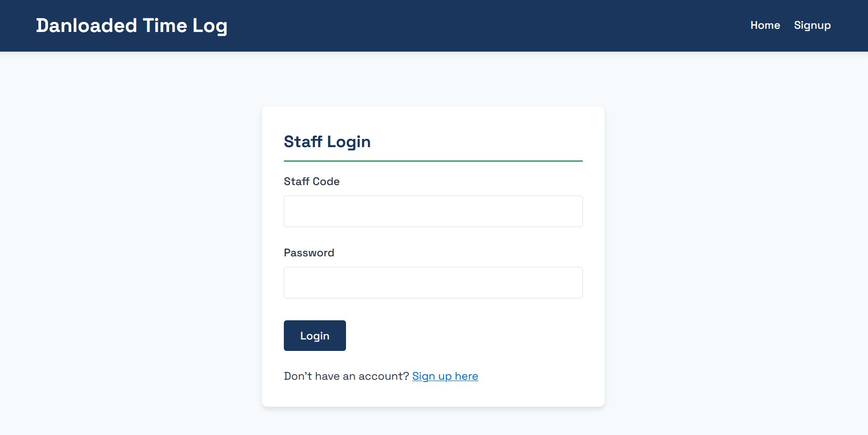
Task: Click the Password field label
Action: tap(309, 253)
